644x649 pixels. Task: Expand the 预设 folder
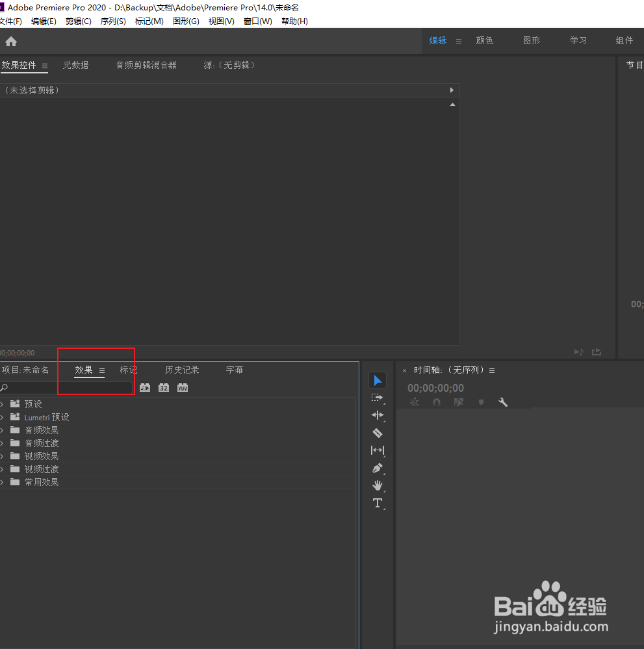coord(2,404)
